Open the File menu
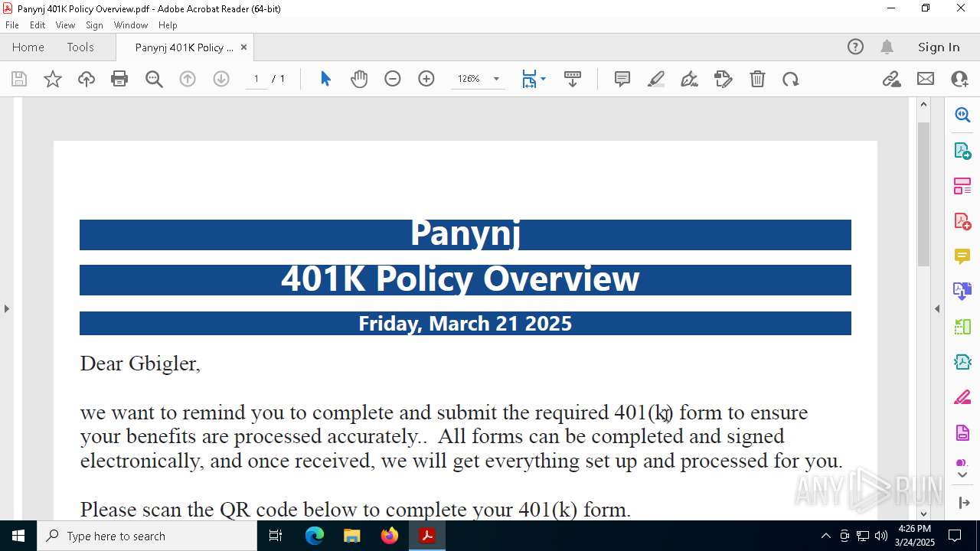 tap(12, 25)
